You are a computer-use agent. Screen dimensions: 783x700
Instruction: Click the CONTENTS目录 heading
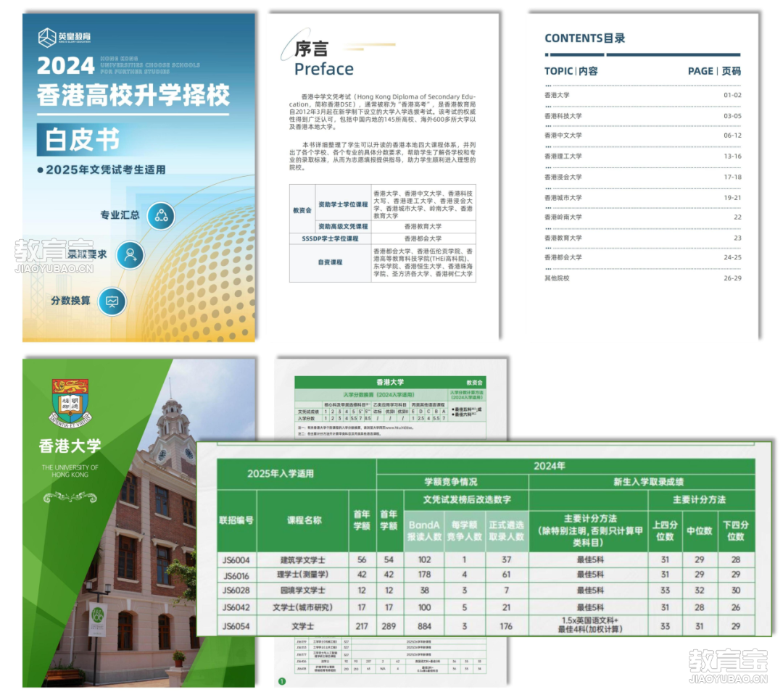coord(585,38)
